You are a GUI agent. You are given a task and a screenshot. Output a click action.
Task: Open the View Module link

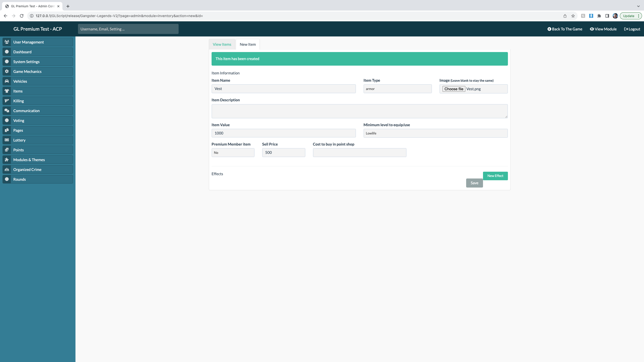[x=603, y=29]
